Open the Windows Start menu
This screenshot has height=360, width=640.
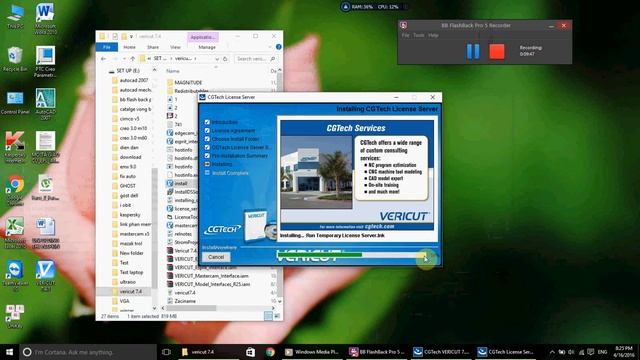[9, 352]
